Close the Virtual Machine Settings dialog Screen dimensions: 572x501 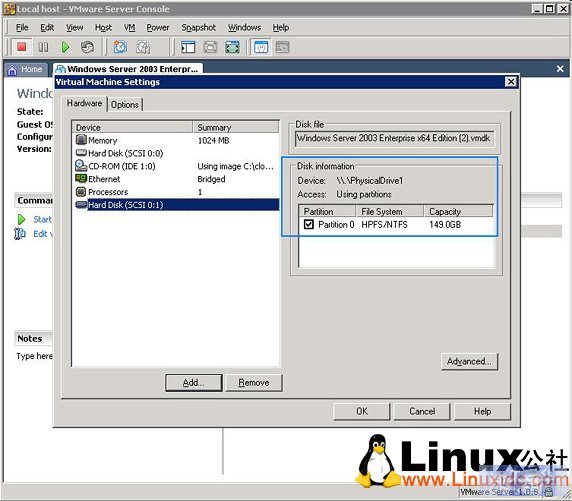[511, 82]
